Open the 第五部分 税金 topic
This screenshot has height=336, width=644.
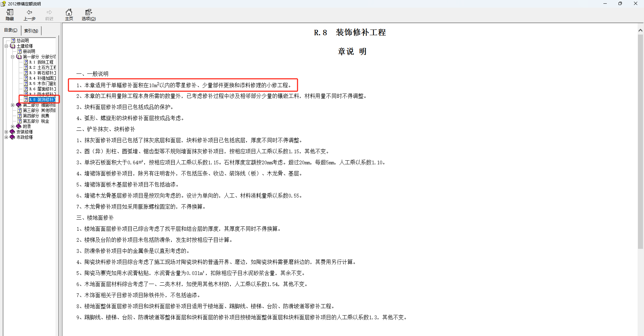(36, 121)
